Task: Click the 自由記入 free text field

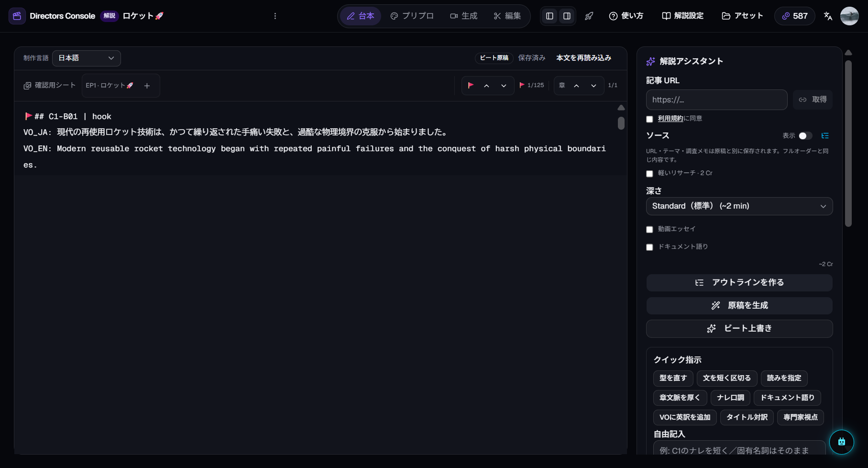Action: tap(739, 448)
